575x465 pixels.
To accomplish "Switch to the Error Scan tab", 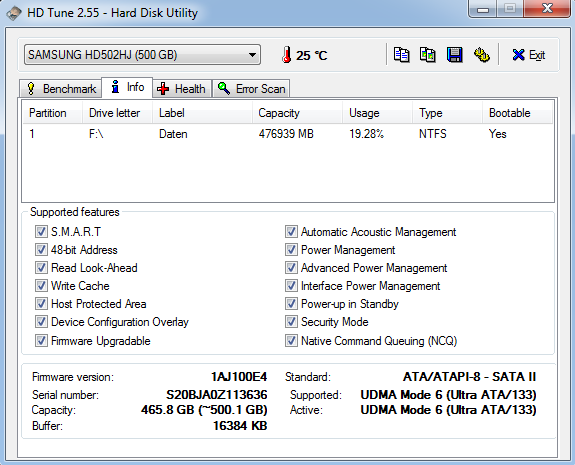I will [x=251, y=89].
